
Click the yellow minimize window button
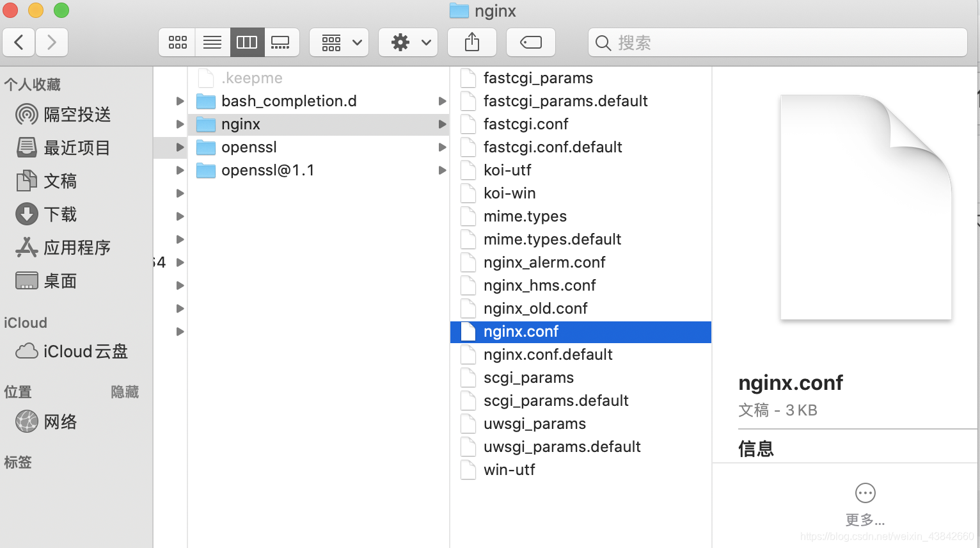click(x=36, y=10)
